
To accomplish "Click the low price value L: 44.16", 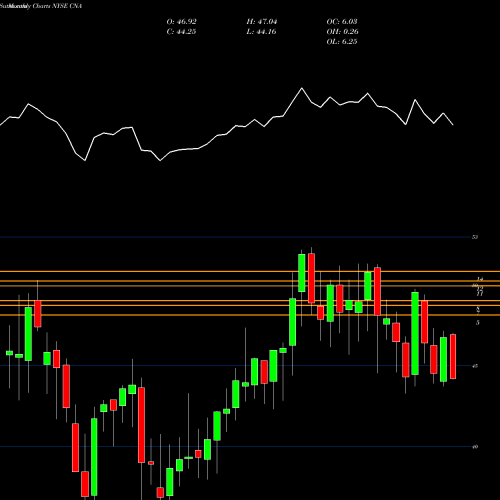I will coord(261,32).
